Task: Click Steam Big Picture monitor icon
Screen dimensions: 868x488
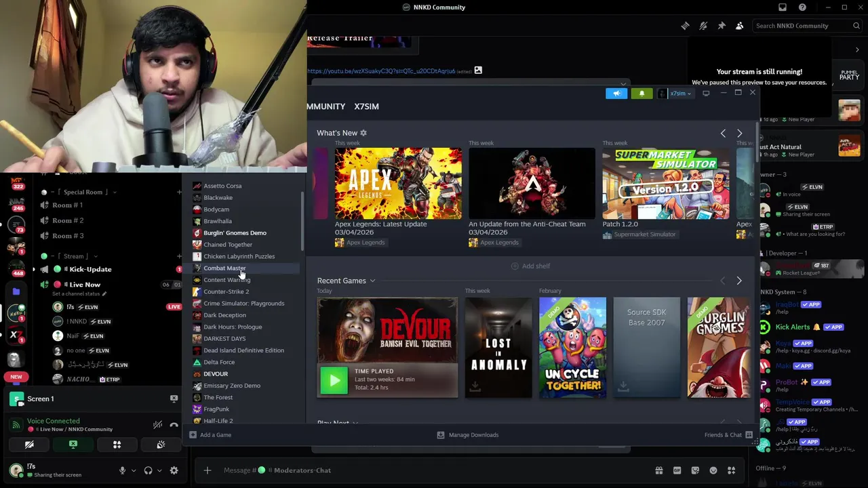Action: (706, 94)
